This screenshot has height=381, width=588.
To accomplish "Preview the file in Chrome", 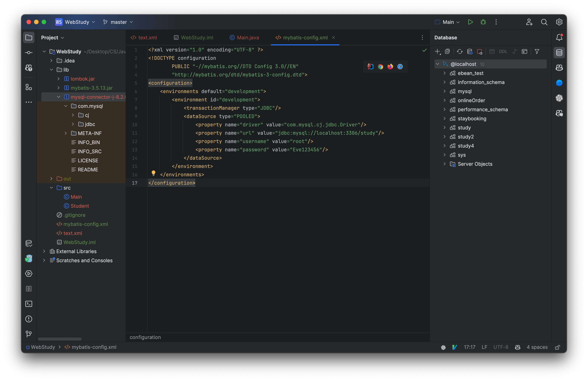I will [x=380, y=67].
